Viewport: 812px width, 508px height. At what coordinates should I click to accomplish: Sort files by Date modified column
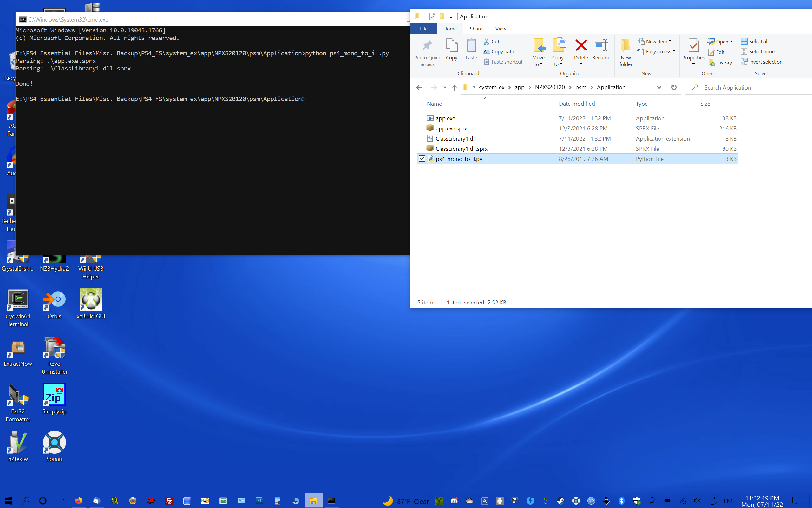click(594, 104)
